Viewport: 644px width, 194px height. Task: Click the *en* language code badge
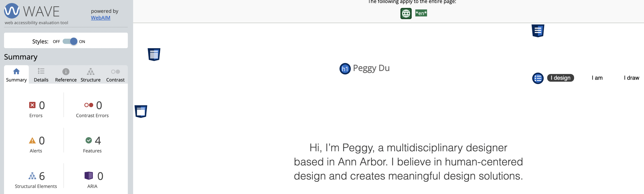click(421, 13)
